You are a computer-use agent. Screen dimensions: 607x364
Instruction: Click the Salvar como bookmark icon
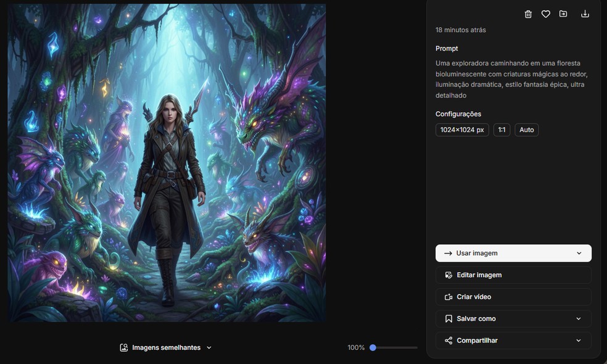(x=448, y=319)
